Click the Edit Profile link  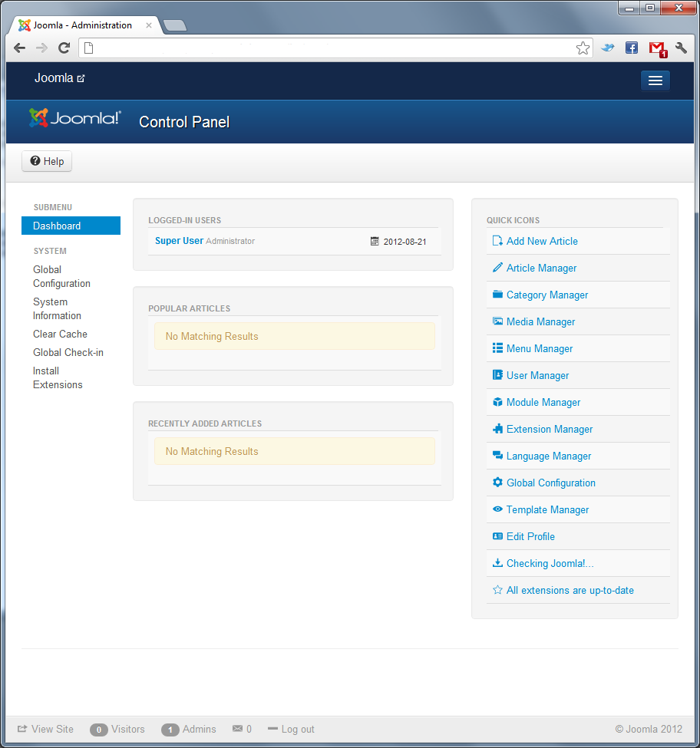click(x=530, y=537)
